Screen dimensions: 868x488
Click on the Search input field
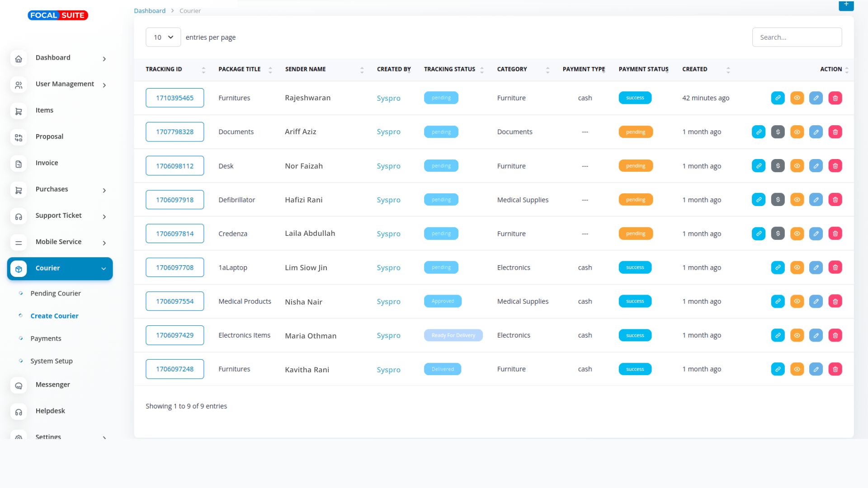click(x=797, y=37)
